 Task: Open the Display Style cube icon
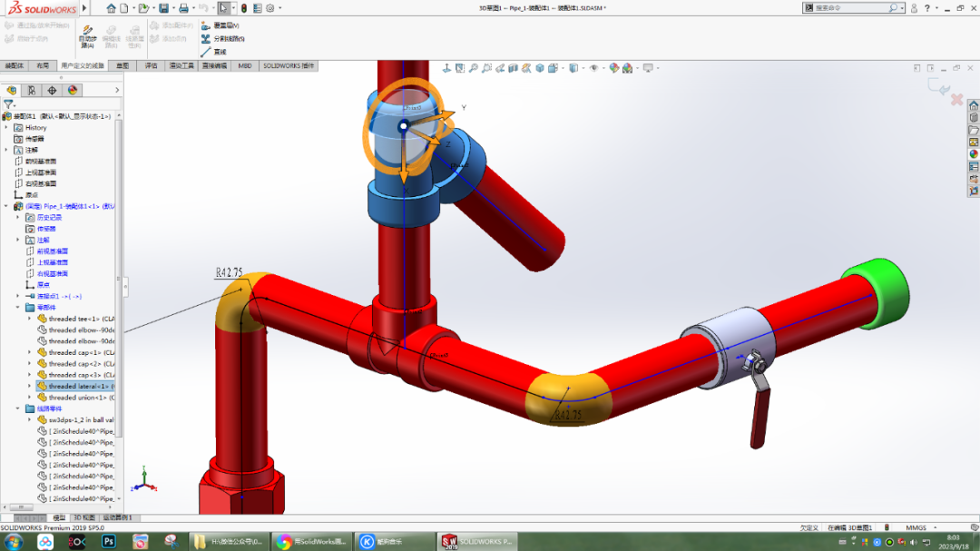573,68
